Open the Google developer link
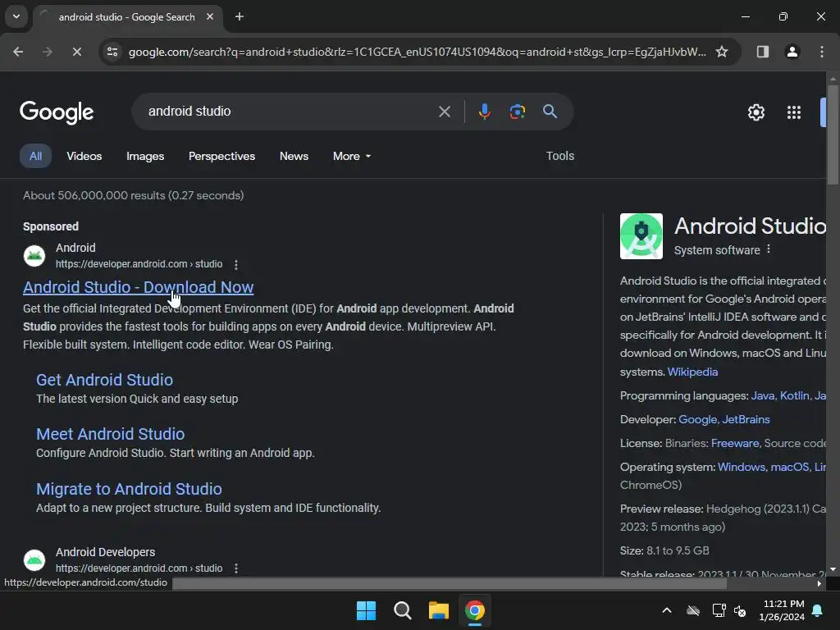Viewport: 840px width, 630px height. pos(699,419)
